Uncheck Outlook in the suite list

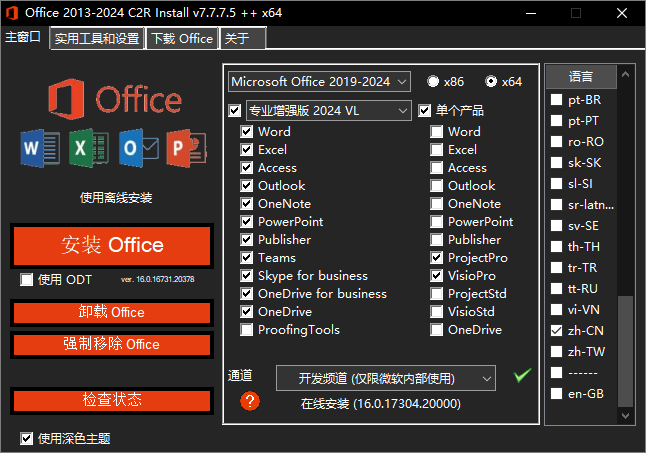(246, 186)
